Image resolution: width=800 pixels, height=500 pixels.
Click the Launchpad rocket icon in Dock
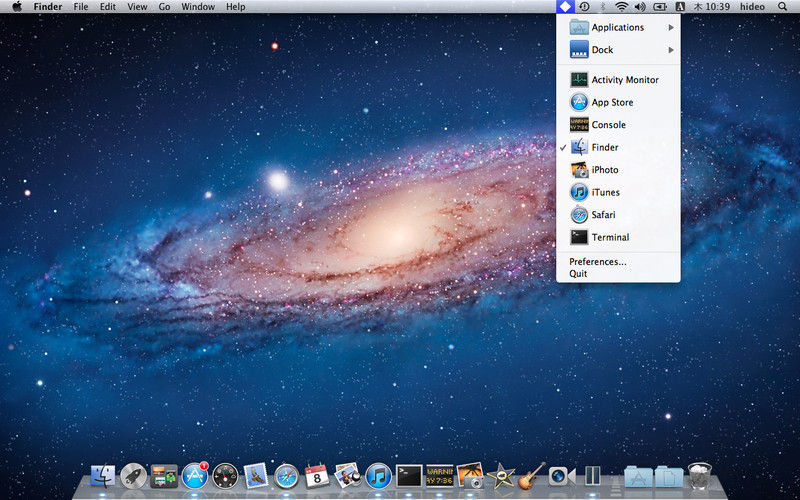[x=133, y=476]
